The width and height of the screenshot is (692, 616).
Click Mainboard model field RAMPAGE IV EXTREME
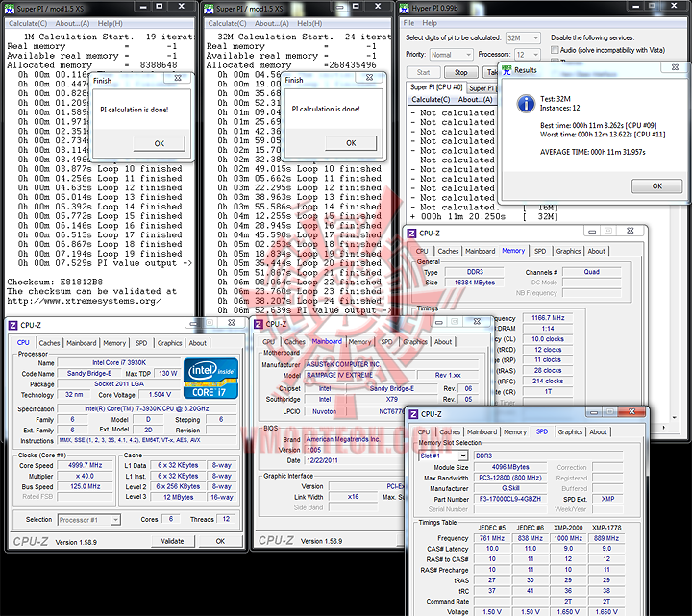pos(359,375)
